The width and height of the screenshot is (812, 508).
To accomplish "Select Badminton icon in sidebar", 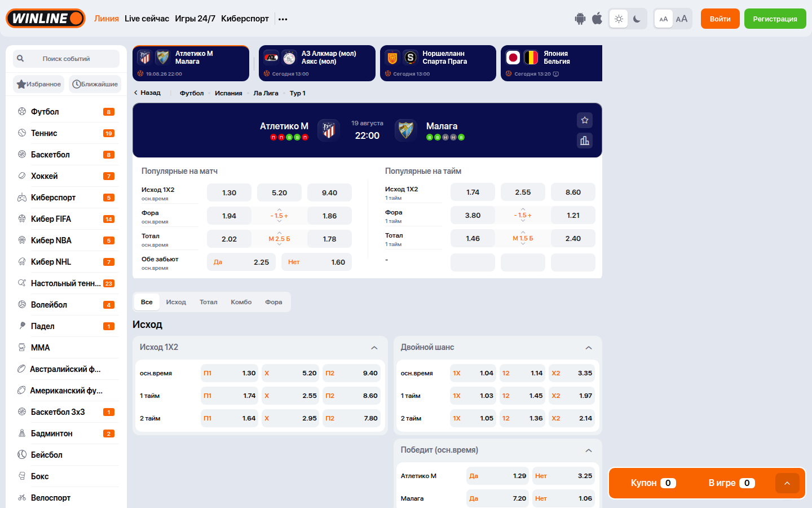I will (22, 433).
